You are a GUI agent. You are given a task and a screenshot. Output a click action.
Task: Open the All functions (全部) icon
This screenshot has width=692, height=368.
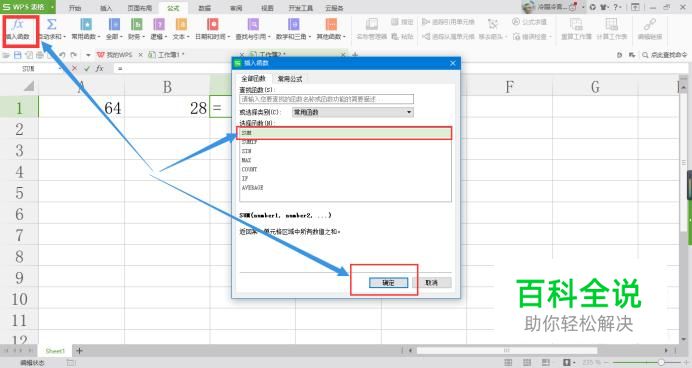[x=114, y=24]
